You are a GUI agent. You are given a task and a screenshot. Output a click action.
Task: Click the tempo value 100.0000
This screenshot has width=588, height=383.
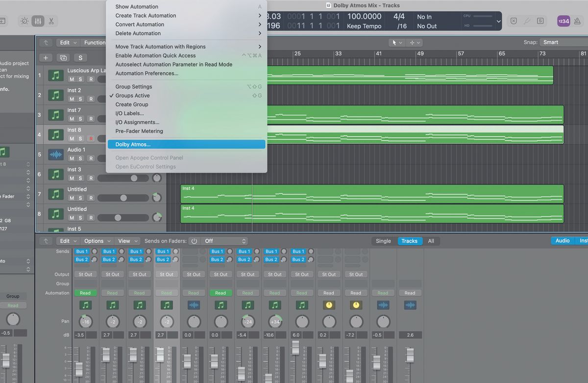click(x=364, y=17)
